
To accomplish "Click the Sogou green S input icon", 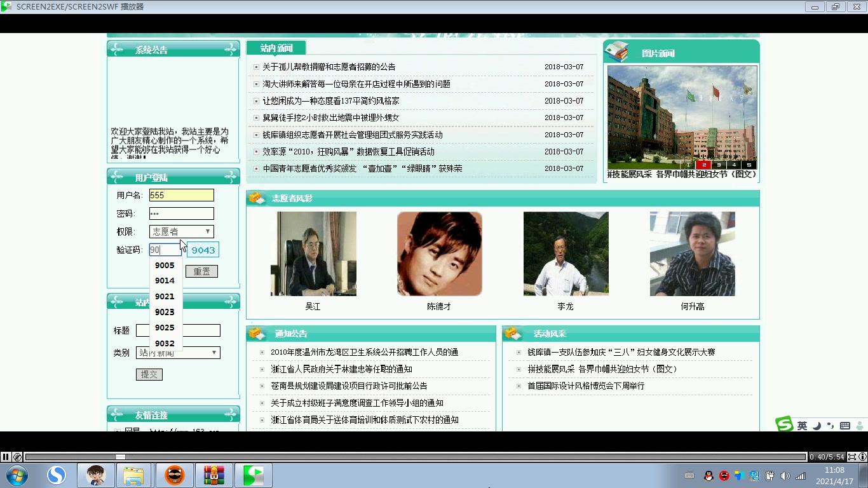I will (x=785, y=424).
